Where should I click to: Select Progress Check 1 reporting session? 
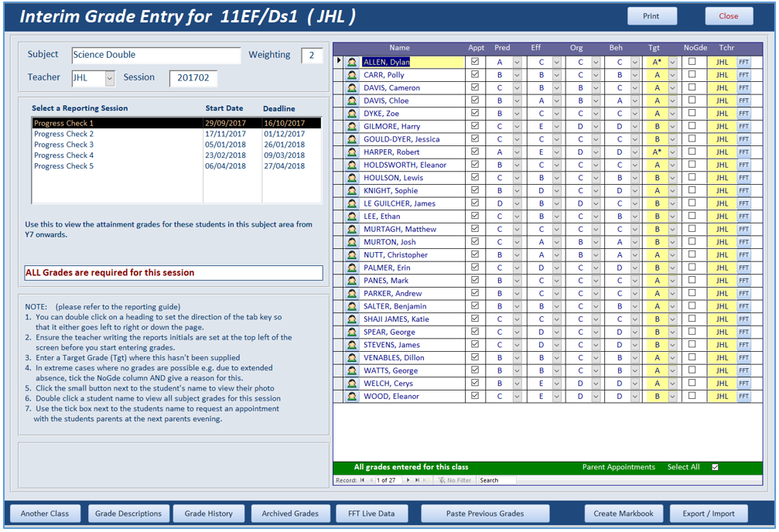point(176,123)
